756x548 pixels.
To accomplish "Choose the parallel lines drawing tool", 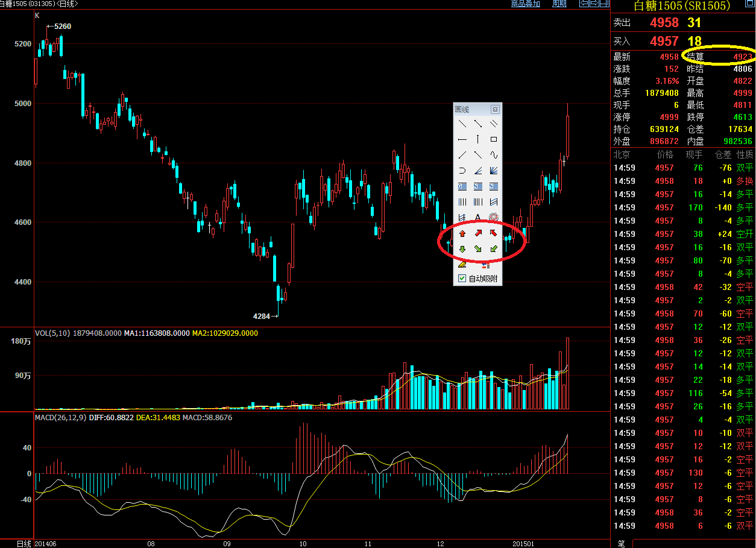I will (494, 124).
